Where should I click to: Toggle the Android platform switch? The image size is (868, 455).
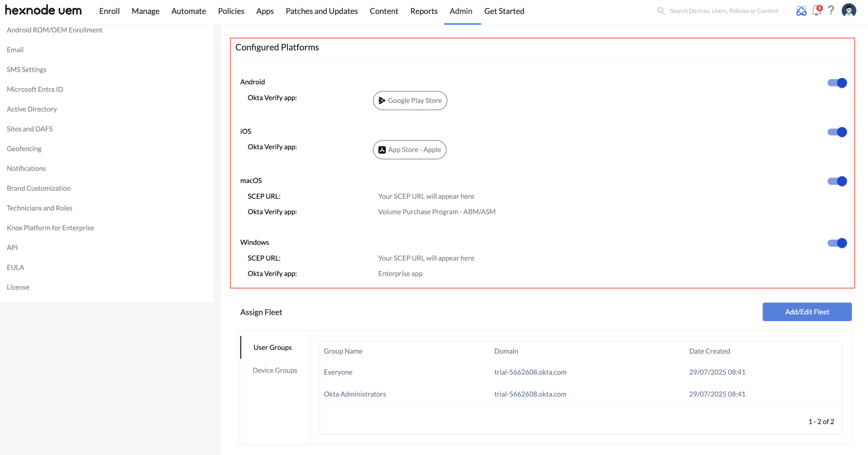pyautogui.click(x=837, y=83)
